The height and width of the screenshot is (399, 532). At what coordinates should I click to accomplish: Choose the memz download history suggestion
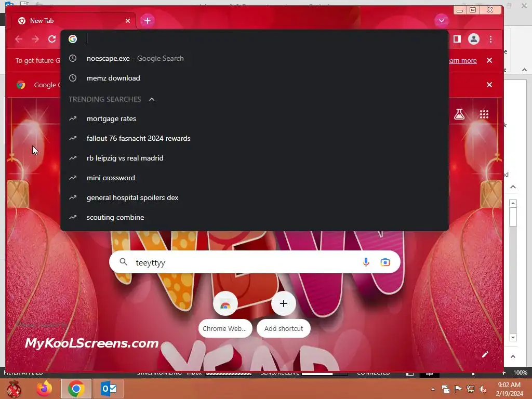255,78
